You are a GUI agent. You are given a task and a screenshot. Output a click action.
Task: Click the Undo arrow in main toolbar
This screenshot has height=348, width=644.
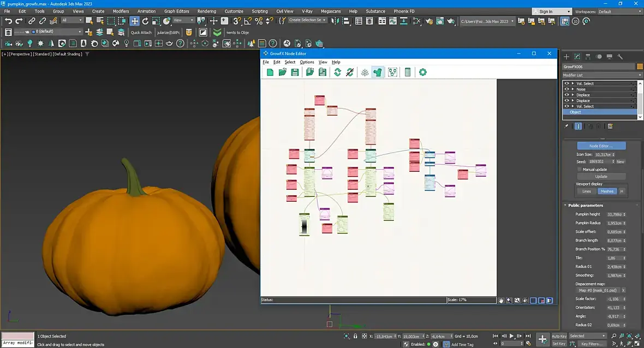click(x=8, y=21)
